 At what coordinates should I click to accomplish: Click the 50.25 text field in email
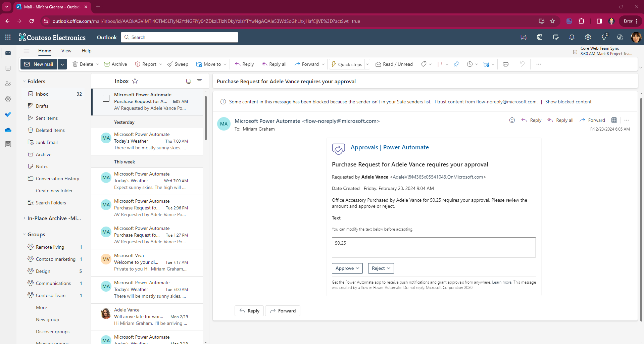coord(434,247)
